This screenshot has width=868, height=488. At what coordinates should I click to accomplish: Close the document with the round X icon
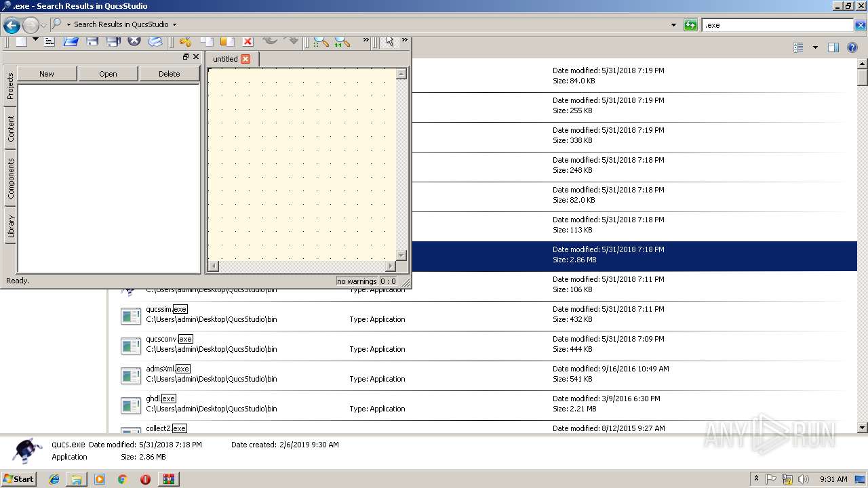134,41
